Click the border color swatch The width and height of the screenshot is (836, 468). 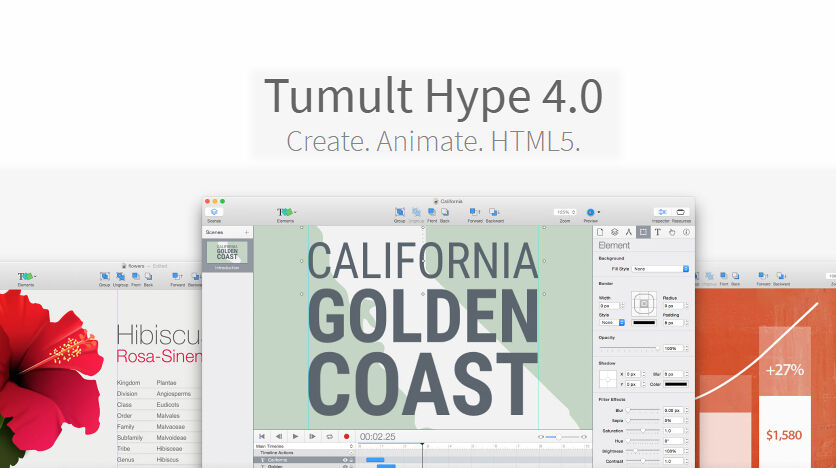pos(644,322)
